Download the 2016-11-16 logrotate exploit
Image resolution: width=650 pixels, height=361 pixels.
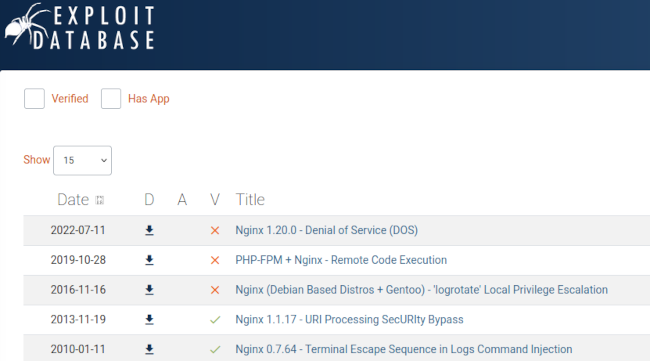[x=149, y=290]
